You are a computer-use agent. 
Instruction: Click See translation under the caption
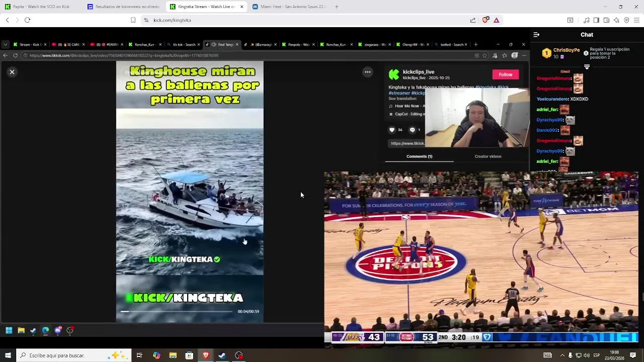pyautogui.click(x=402, y=99)
